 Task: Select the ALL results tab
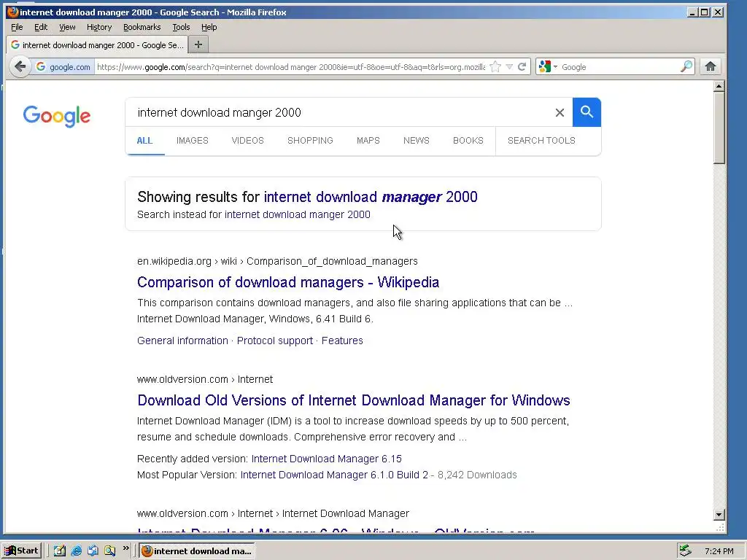[x=145, y=141]
